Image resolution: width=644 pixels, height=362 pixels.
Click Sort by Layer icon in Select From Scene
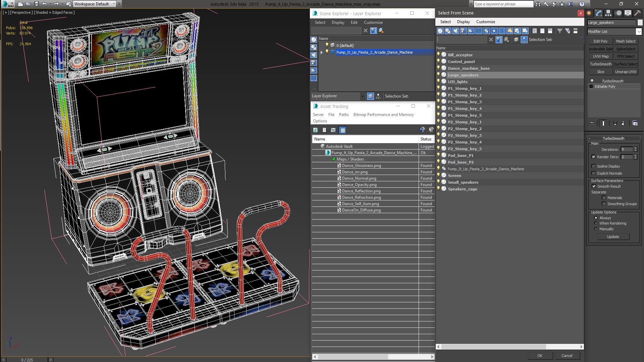point(516,40)
